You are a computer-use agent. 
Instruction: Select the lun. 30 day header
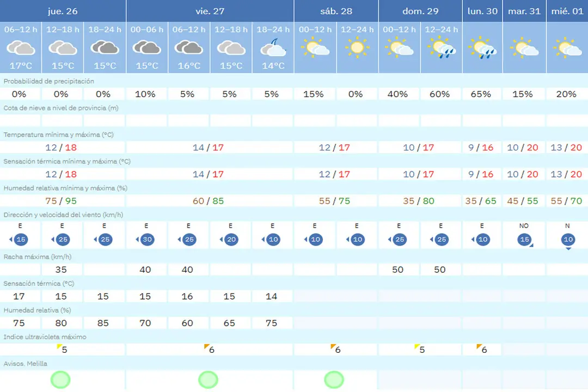(x=482, y=11)
